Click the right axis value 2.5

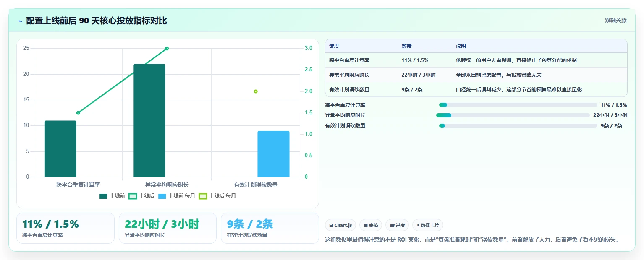point(309,70)
